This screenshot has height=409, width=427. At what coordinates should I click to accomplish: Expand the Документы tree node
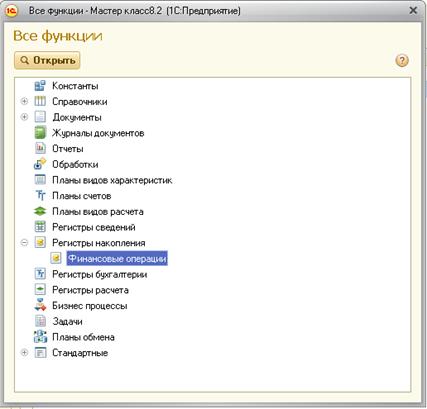coord(24,117)
